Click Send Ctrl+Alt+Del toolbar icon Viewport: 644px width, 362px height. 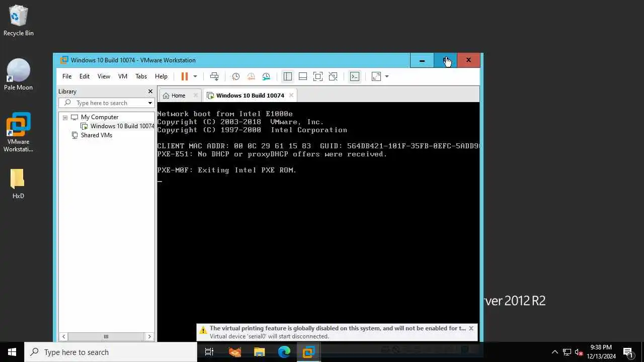tap(214, 76)
